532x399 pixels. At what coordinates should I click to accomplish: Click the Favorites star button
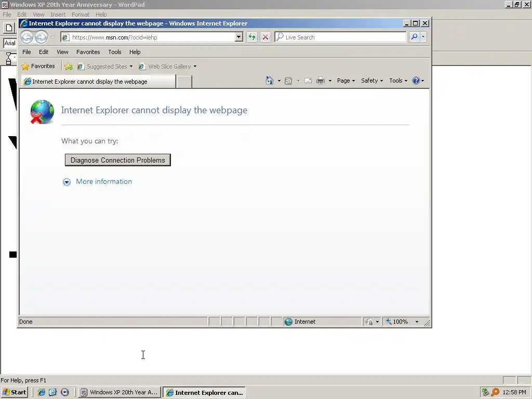pos(38,66)
